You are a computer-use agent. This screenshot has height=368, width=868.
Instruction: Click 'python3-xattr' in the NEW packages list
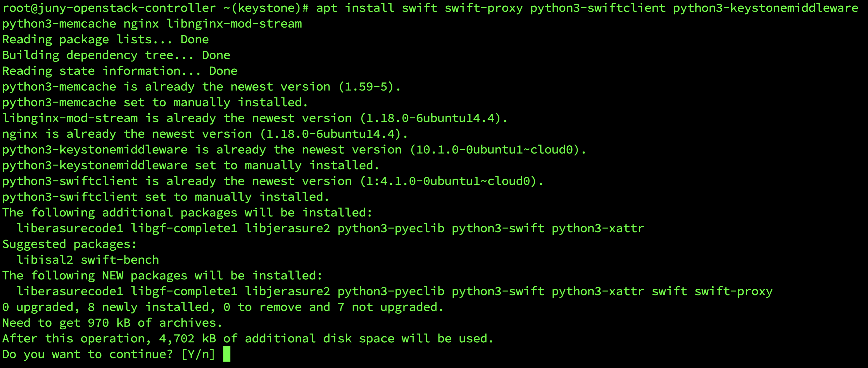coord(597,291)
